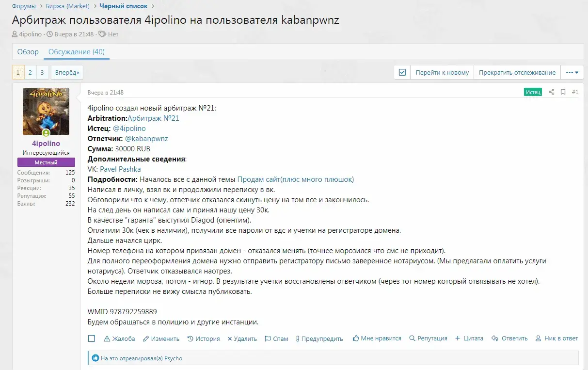Viewport: 588px width, 370px height.
Task: Open the Обсуждение (40) tab
Action: tap(77, 52)
